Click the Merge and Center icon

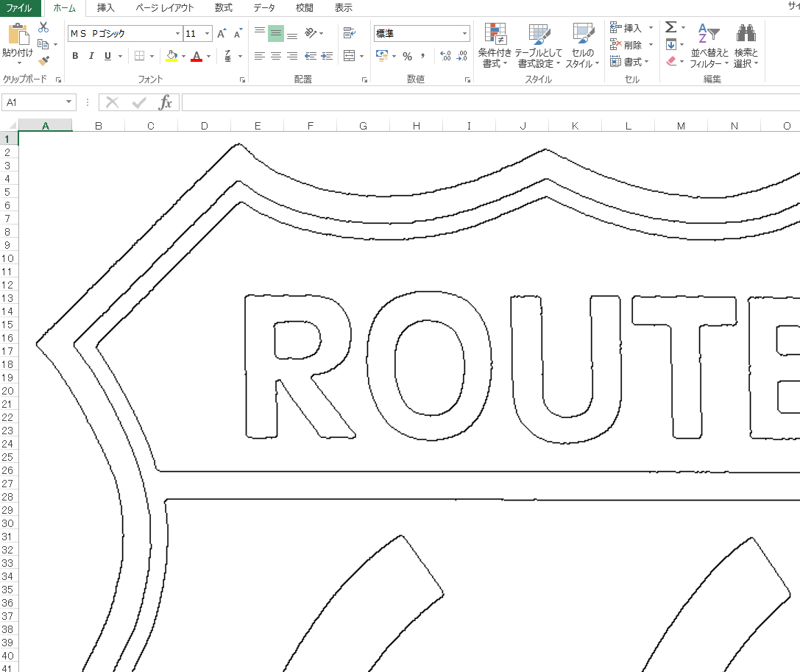[x=350, y=56]
